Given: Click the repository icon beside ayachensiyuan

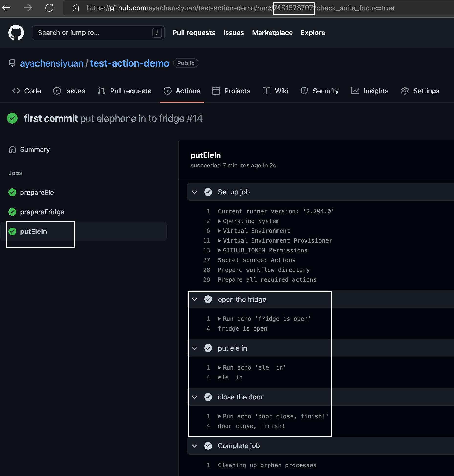Looking at the screenshot, I should [x=12, y=63].
